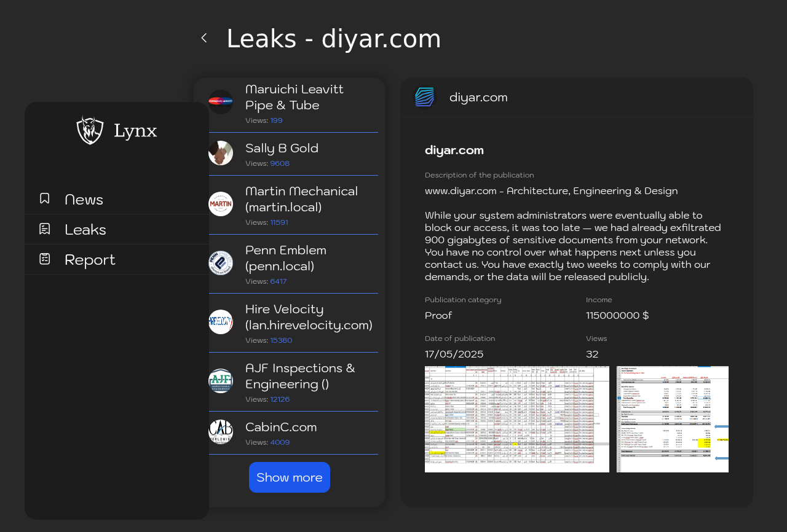Open the News menu item
Screen dimensions: 787x532
click(117, 199)
